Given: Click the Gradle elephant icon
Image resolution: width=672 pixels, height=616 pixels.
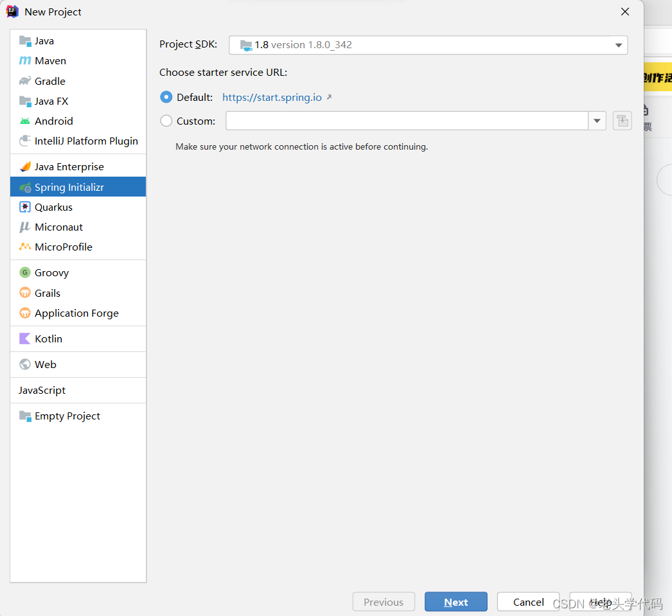Looking at the screenshot, I should [x=25, y=81].
